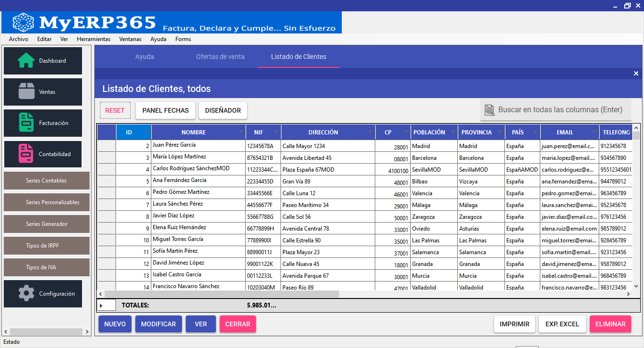Click the green Dashboard house icon
This screenshot has height=348, width=644.
point(26,60)
